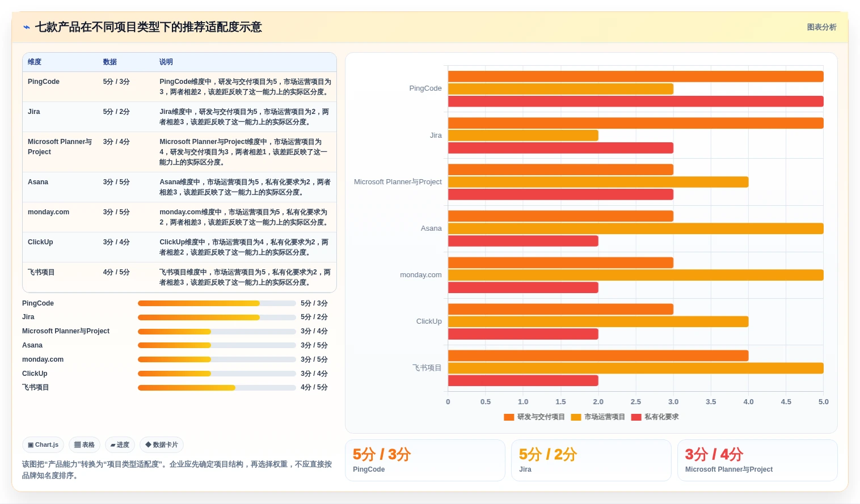Click monday.com progress bar
This screenshot has width=860, height=504.
217,359
